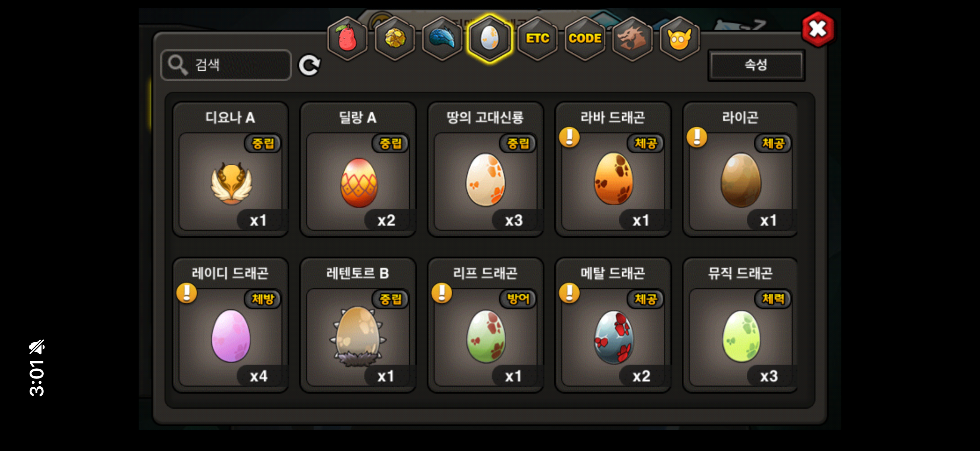The width and height of the screenshot is (980, 451).
Task: Open the blue dragon wing tab
Action: tap(442, 39)
